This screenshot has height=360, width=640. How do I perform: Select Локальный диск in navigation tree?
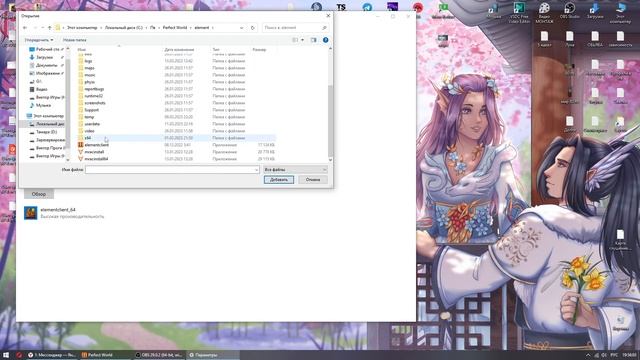(x=46, y=124)
